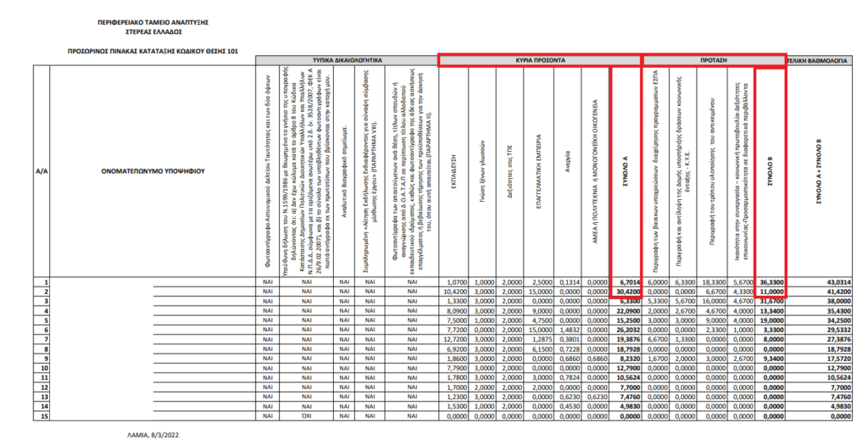Screen dimensions: 868x445
Task: Click the 'ΣΥΝΟΛΟ Α' column header
Action: (625, 171)
